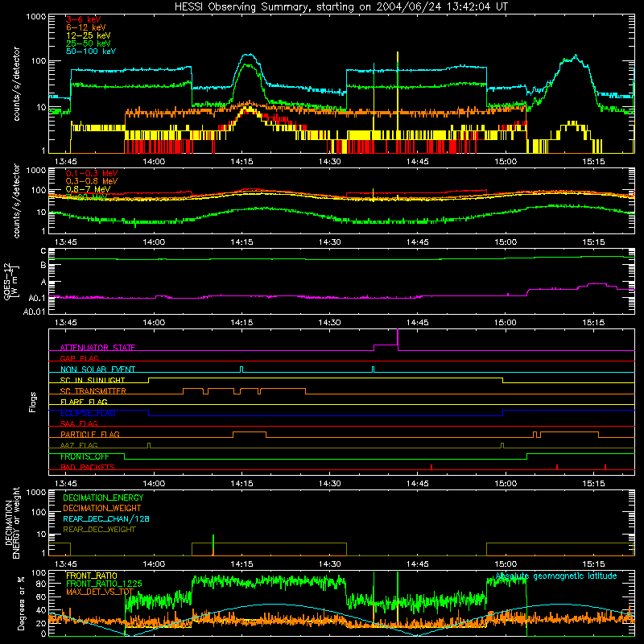Click the top panel counts/s/detector axis title
Screen dimensions: 644x644
point(16,84)
